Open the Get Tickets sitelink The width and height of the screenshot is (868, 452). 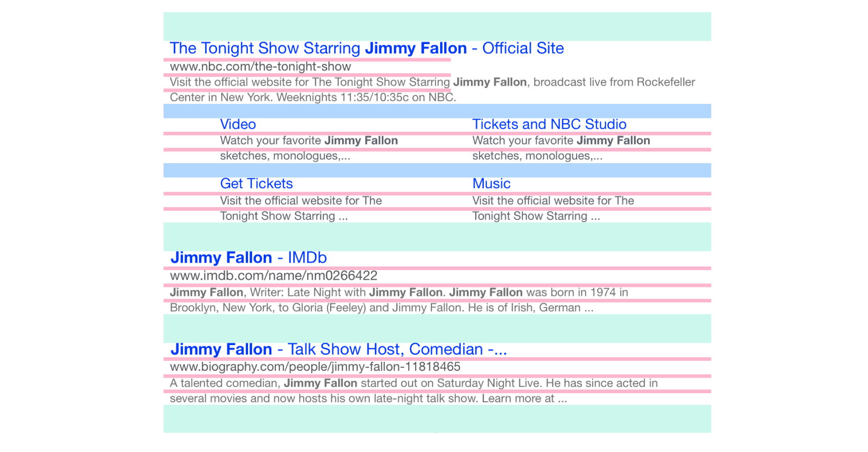click(x=256, y=183)
